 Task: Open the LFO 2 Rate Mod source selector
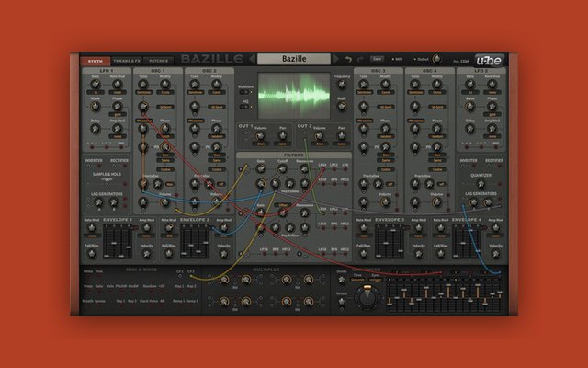tap(492, 92)
